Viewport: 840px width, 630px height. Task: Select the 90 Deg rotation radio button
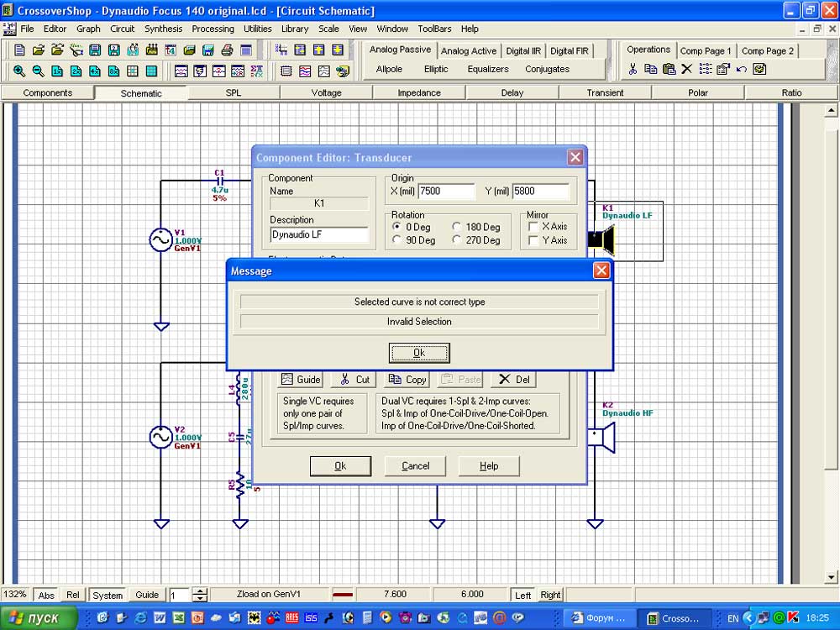click(397, 240)
